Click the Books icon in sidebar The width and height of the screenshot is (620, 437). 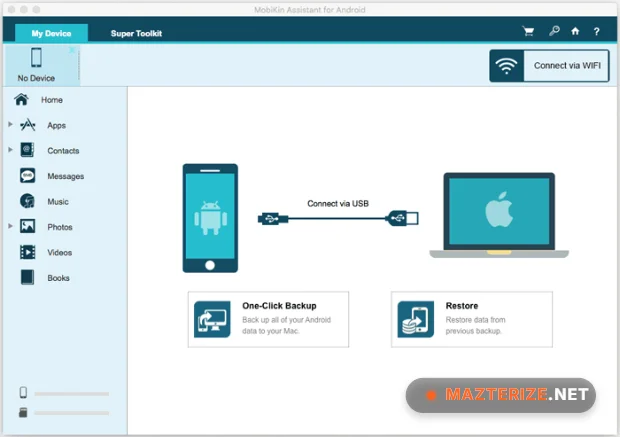pos(27,277)
